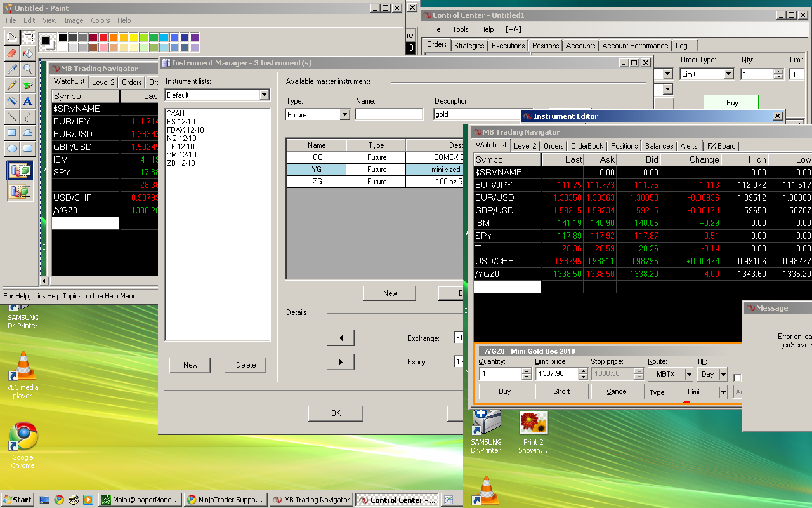Click OK in the Instrument Manager
Viewport: 812px width, 508px height.
tap(336, 413)
